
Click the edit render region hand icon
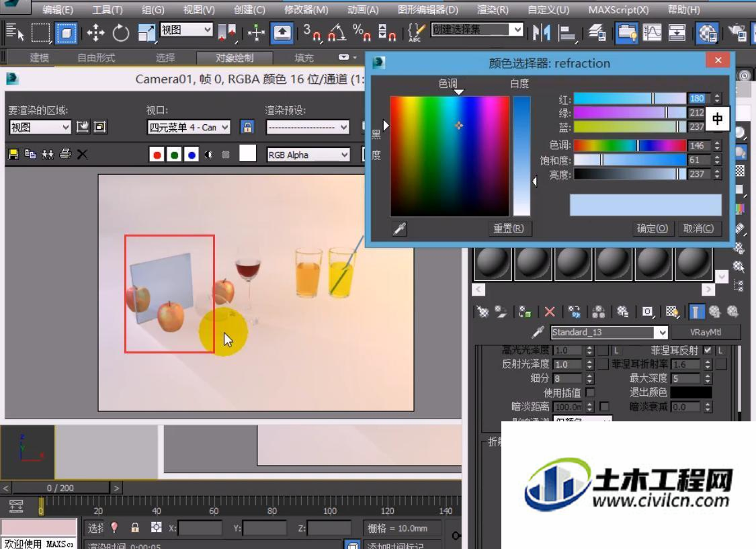[x=83, y=127]
